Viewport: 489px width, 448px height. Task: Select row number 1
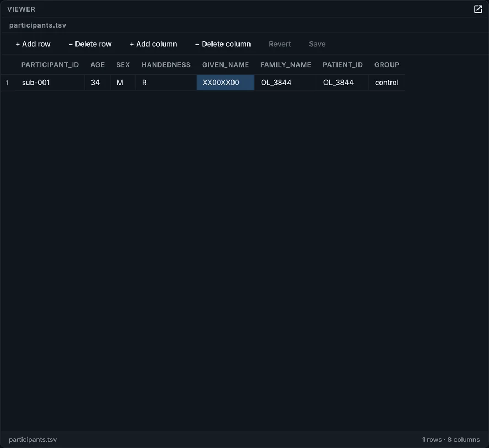[x=7, y=83]
